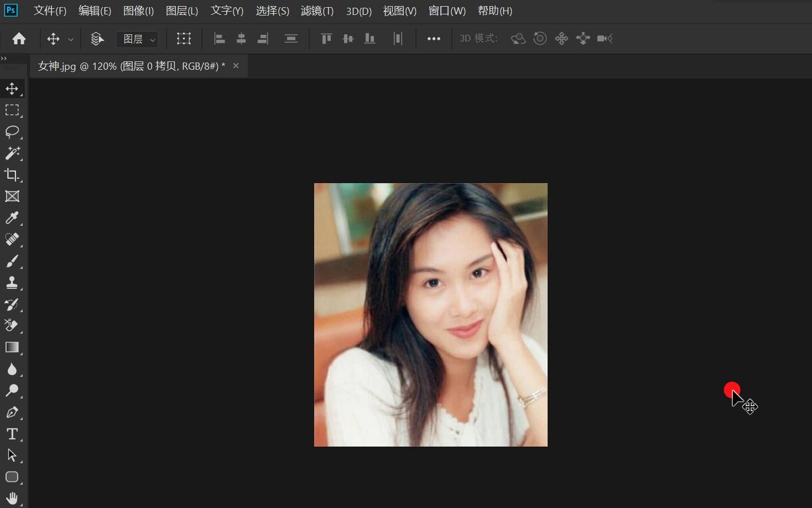Close the 女神.jpg document tab
The width and height of the screenshot is (812, 508).
[236, 66]
